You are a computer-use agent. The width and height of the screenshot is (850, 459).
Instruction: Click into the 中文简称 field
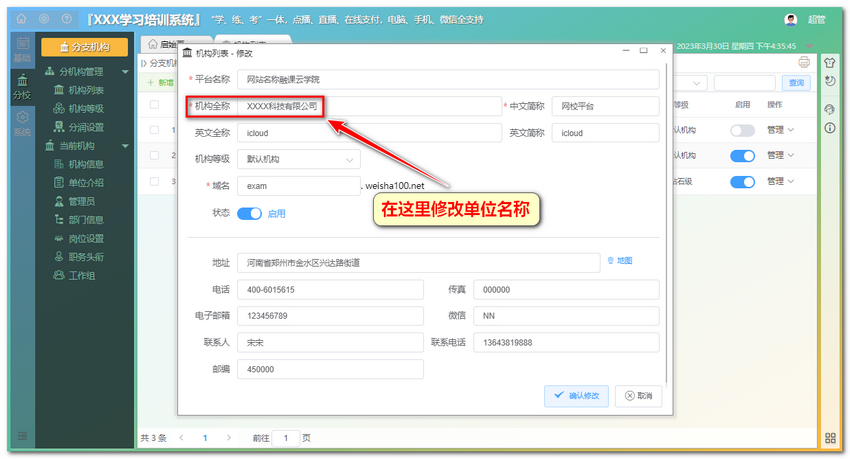coord(606,106)
